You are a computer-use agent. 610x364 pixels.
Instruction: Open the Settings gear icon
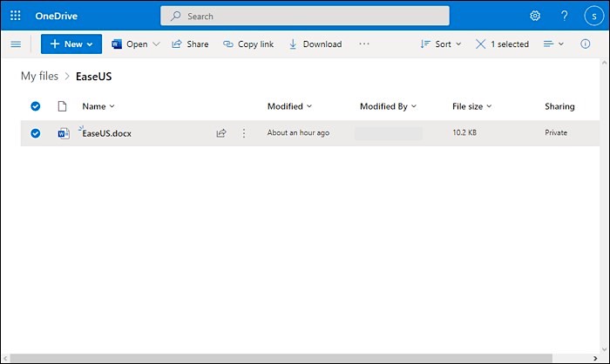(x=535, y=16)
